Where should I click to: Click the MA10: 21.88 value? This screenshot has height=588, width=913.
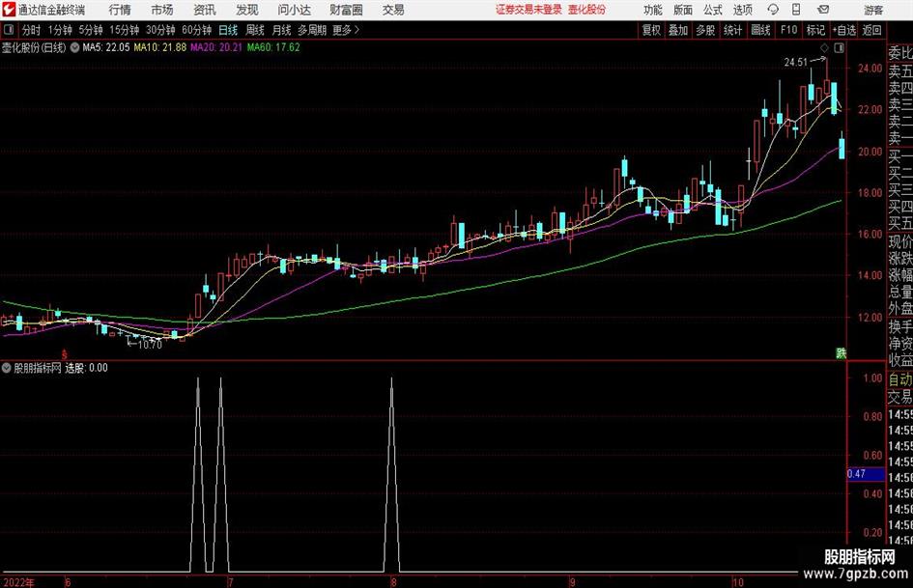(160, 47)
